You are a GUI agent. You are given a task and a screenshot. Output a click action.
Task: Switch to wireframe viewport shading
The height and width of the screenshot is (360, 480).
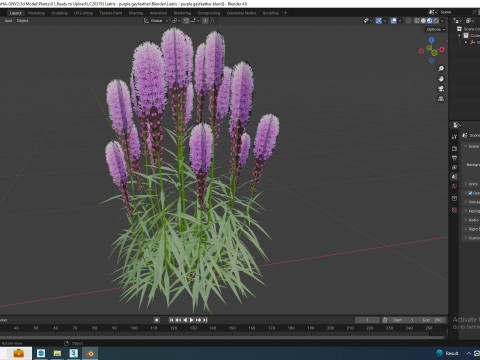coord(417,21)
